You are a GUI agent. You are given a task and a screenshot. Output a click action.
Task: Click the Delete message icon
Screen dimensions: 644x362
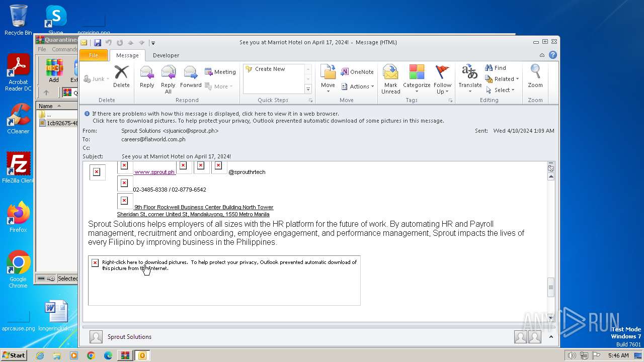pos(121,77)
